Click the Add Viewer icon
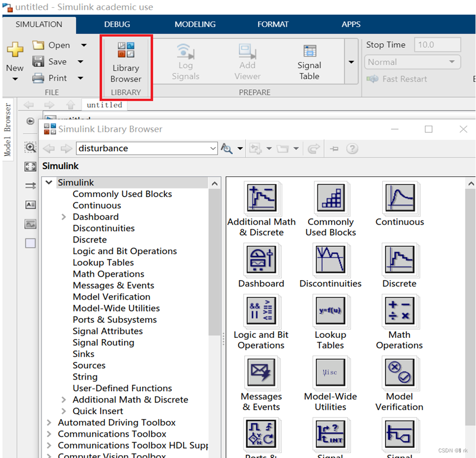 click(247, 51)
